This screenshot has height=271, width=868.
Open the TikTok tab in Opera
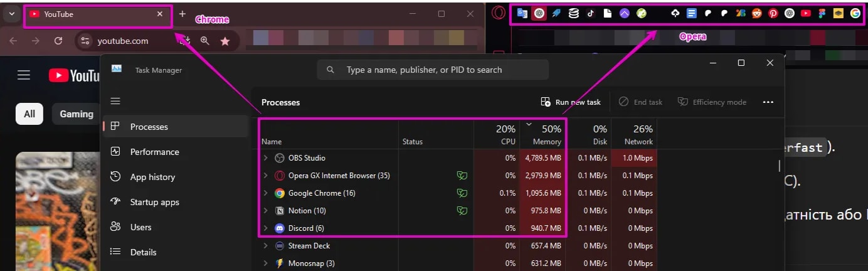click(x=590, y=13)
